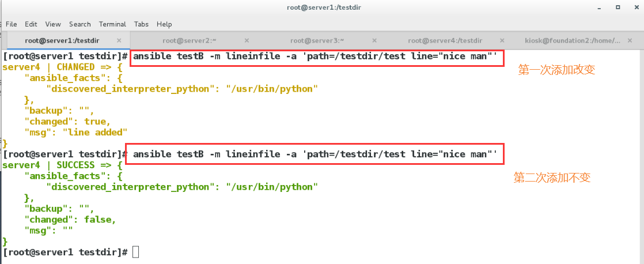Image resolution: width=644 pixels, height=264 pixels.
Task: Click the first ansible testB lineinfile command
Action: click(x=316, y=56)
